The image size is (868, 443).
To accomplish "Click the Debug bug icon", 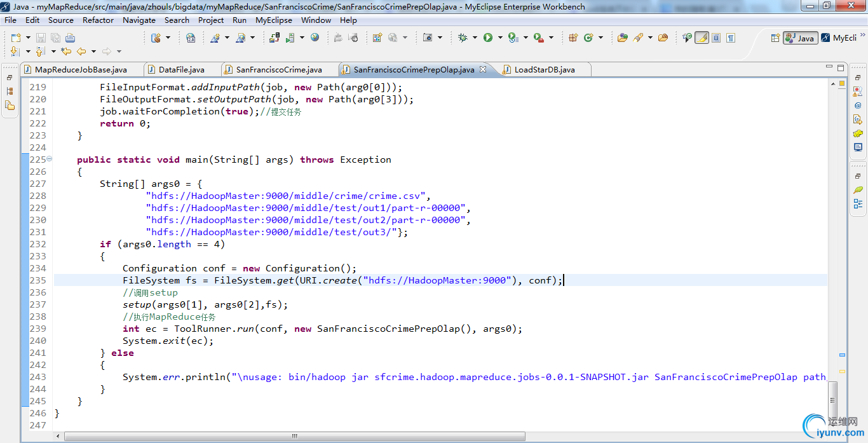I will click(x=462, y=37).
